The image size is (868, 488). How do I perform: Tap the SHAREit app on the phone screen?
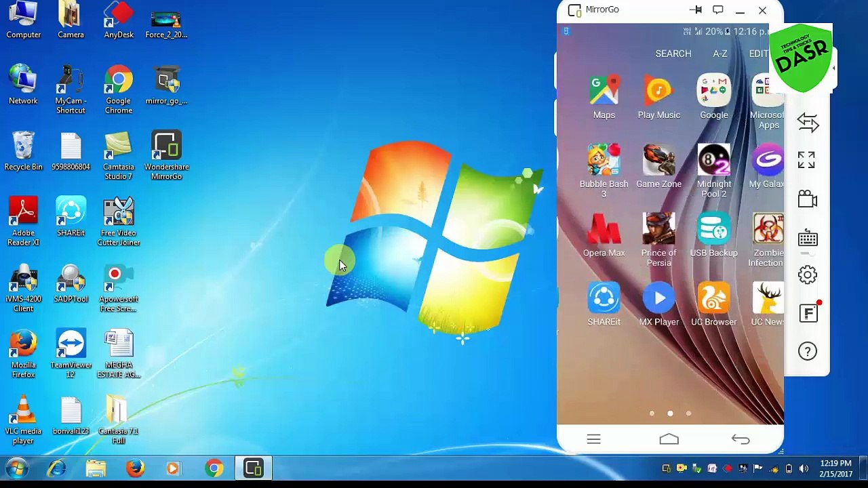604,305
